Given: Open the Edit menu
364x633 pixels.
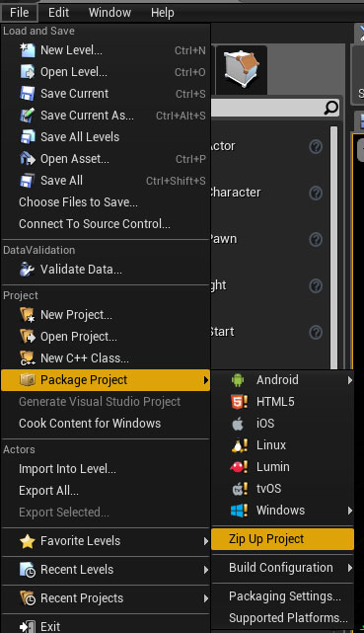Looking at the screenshot, I should point(59,13).
